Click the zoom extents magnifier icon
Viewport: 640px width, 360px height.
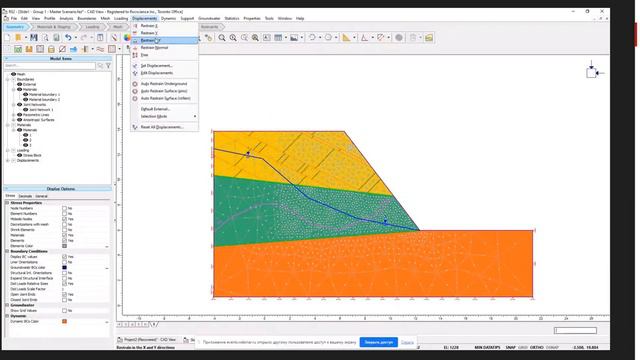[255, 38]
